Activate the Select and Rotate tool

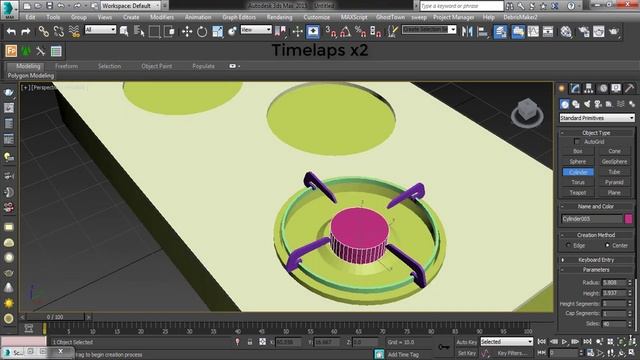pyautogui.click(x=202, y=31)
